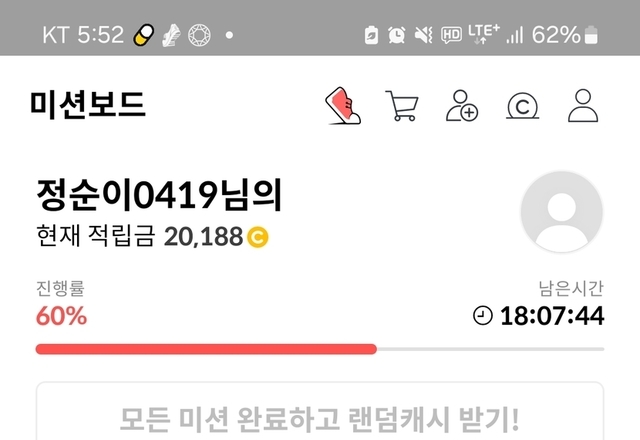
Task: Tap the invite friend person-plus icon
Action: pos(462,106)
